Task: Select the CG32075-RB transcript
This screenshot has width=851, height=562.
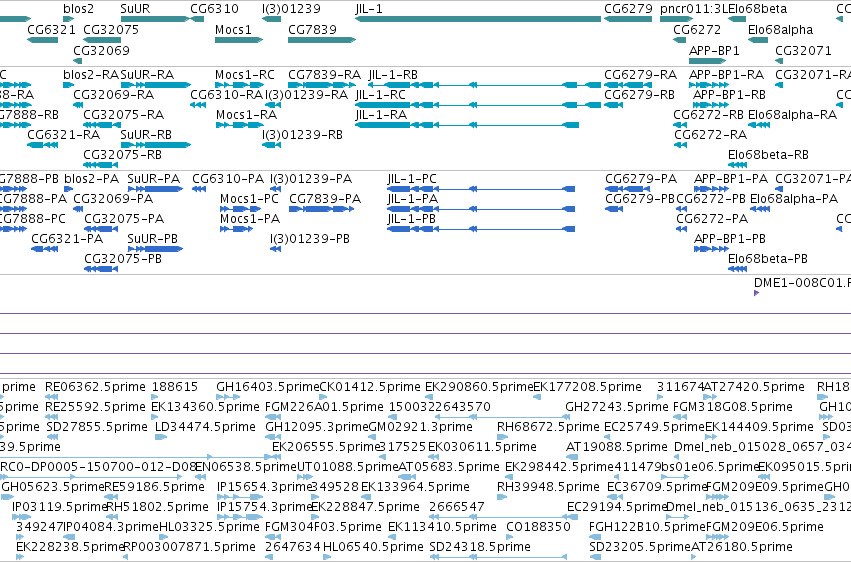Action: [100, 165]
